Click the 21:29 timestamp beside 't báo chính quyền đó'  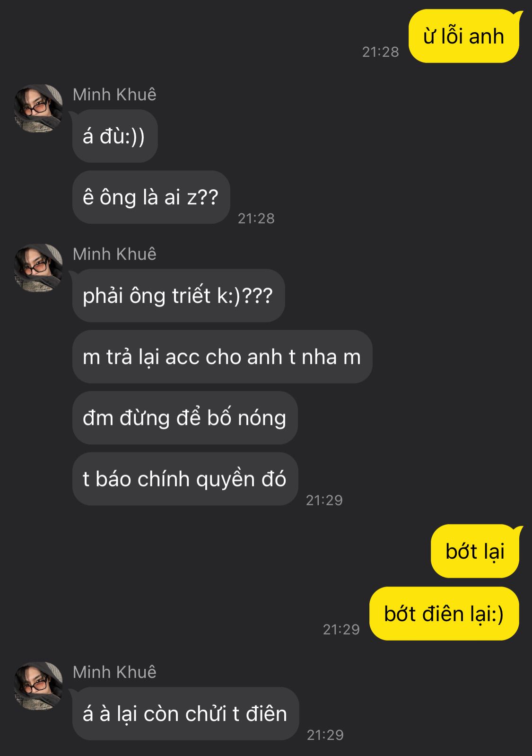coord(324,500)
